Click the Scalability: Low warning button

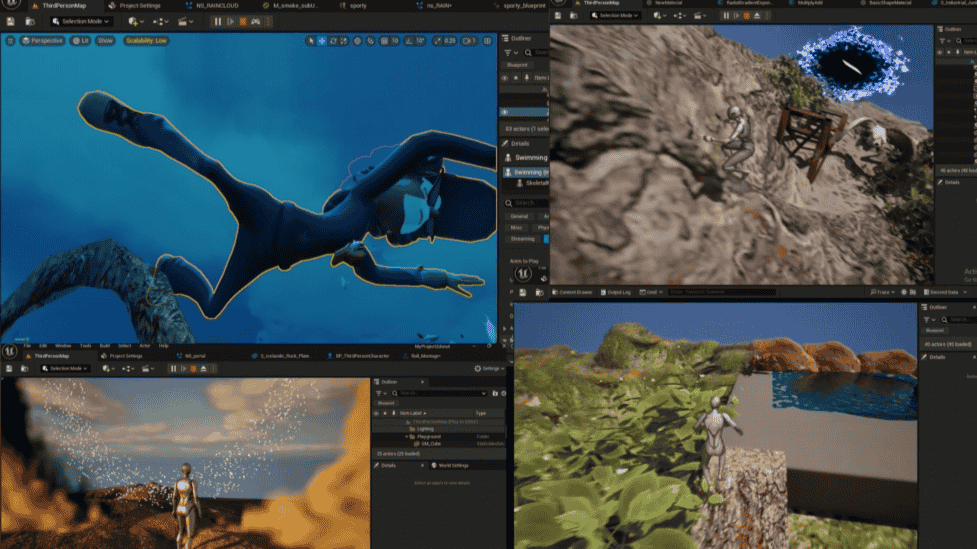146,41
